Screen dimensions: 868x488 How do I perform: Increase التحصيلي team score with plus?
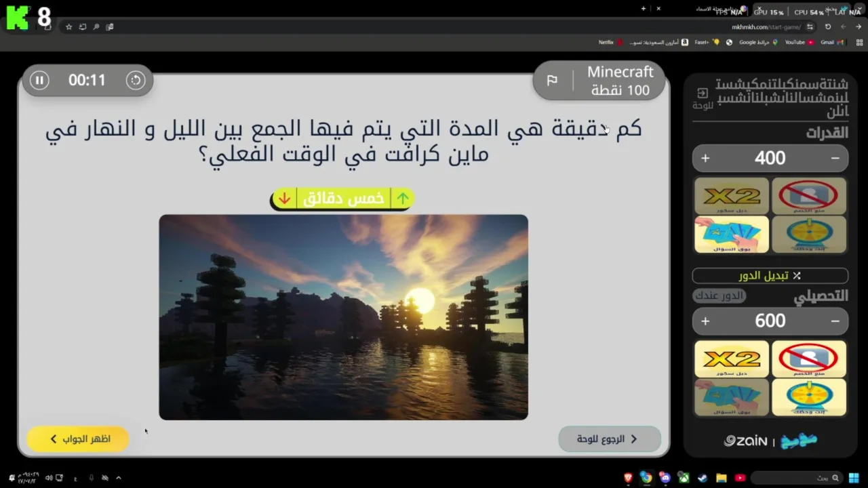pyautogui.click(x=705, y=321)
